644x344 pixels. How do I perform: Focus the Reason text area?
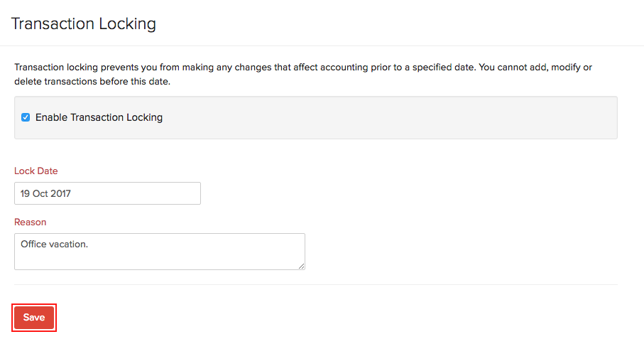tap(160, 252)
